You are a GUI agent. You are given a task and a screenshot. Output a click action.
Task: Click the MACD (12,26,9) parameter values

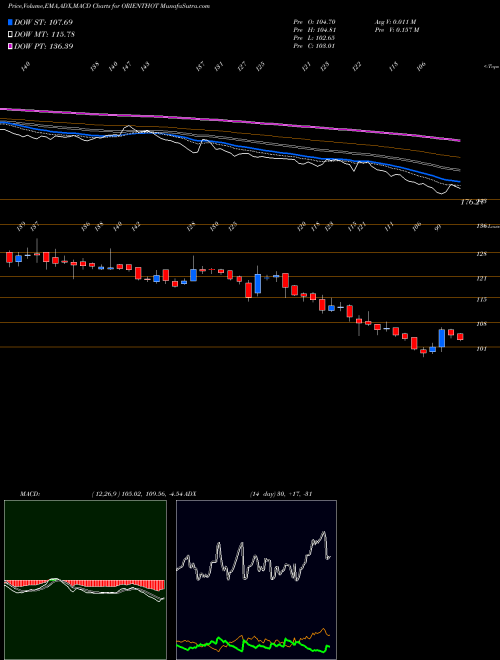(137, 494)
